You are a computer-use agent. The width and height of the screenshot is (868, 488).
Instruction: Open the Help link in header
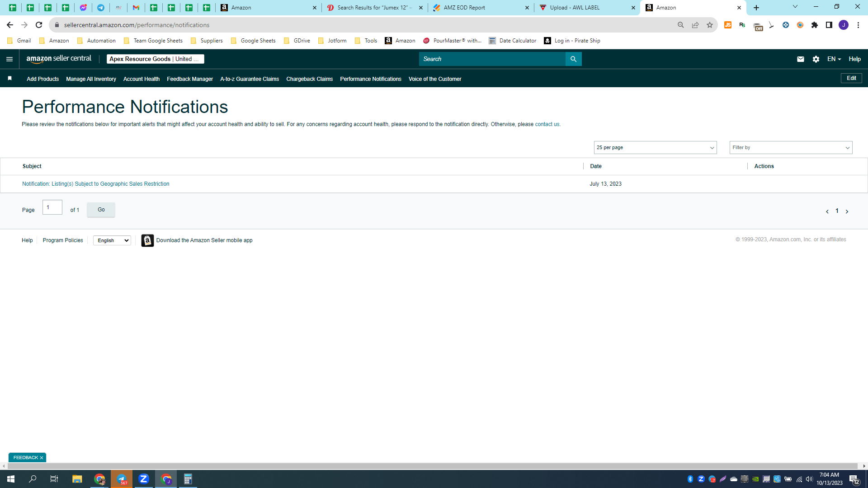coord(854,59)
